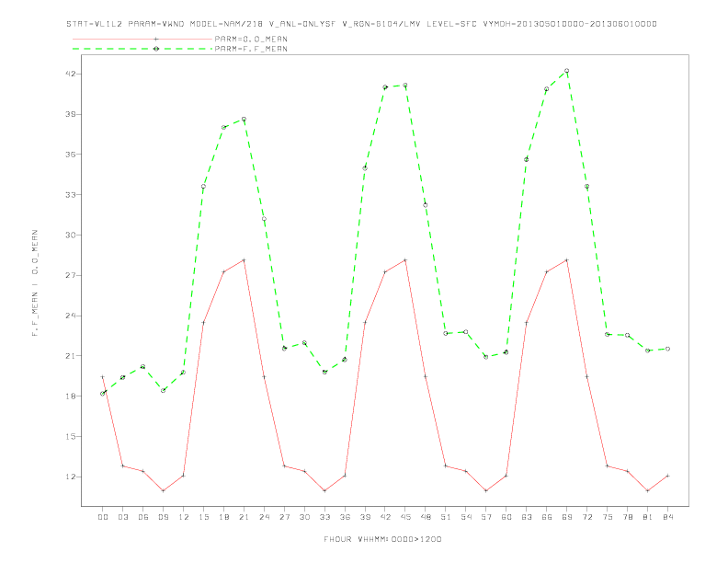Click x-axis hour label 69
This screenshot has width=728, height=563.
tap(567, 517)
